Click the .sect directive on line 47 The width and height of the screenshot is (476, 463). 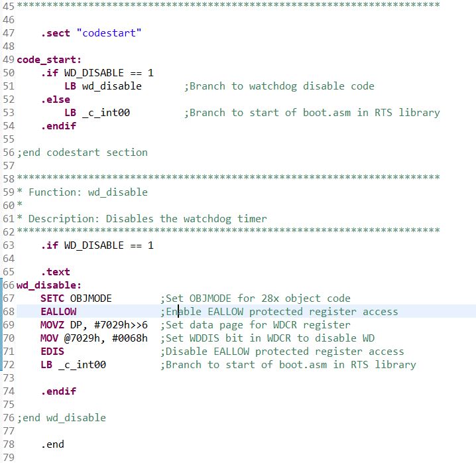click(55, 33)
